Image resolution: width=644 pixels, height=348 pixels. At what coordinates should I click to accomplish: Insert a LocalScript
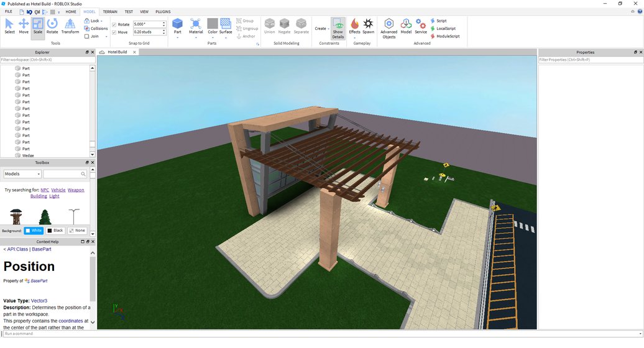(443, 29)
